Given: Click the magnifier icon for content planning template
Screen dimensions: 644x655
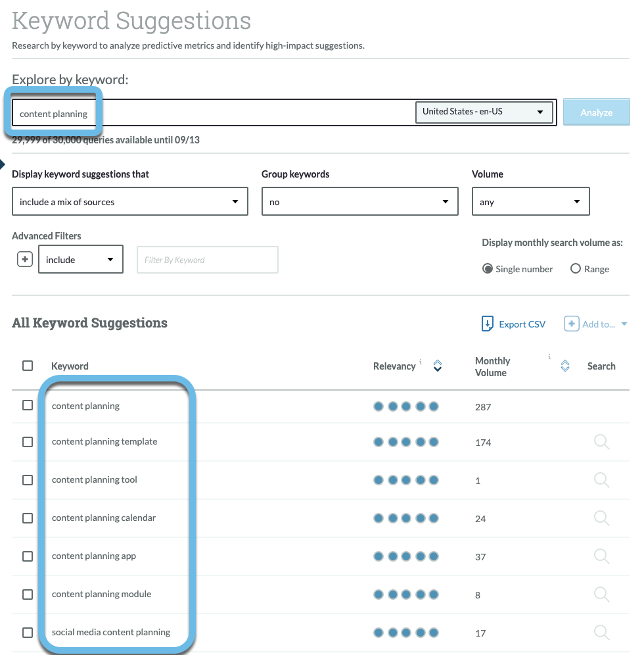Looking at the screenshot, I should 601,442.
